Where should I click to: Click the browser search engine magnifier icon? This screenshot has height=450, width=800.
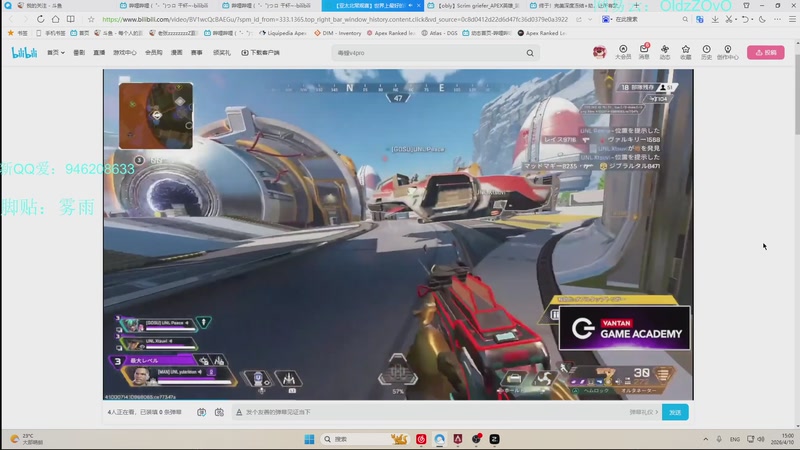[685, 19]
